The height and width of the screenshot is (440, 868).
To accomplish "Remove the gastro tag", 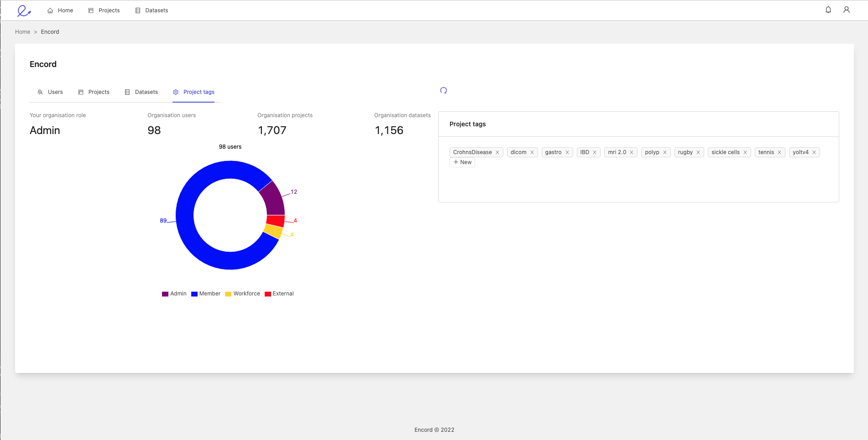I will 567,152.
